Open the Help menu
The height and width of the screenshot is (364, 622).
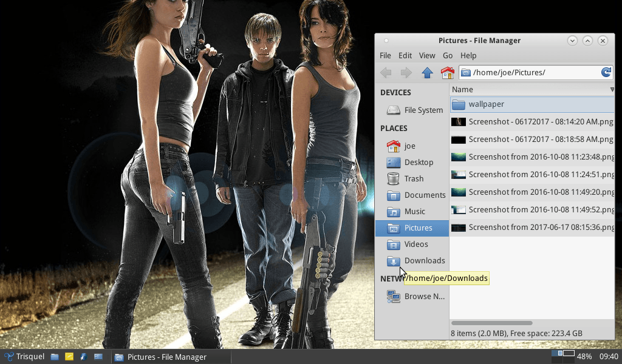tap(468, 55)
